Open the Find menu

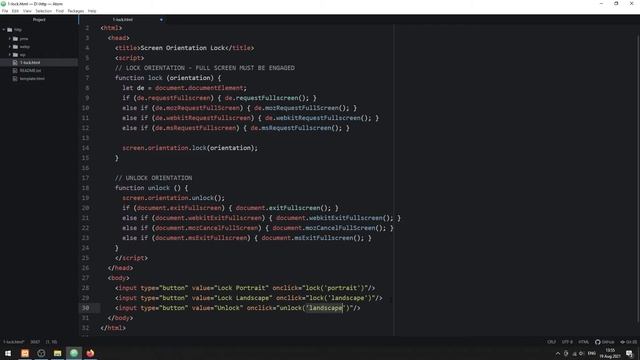(x=60, y=11)
